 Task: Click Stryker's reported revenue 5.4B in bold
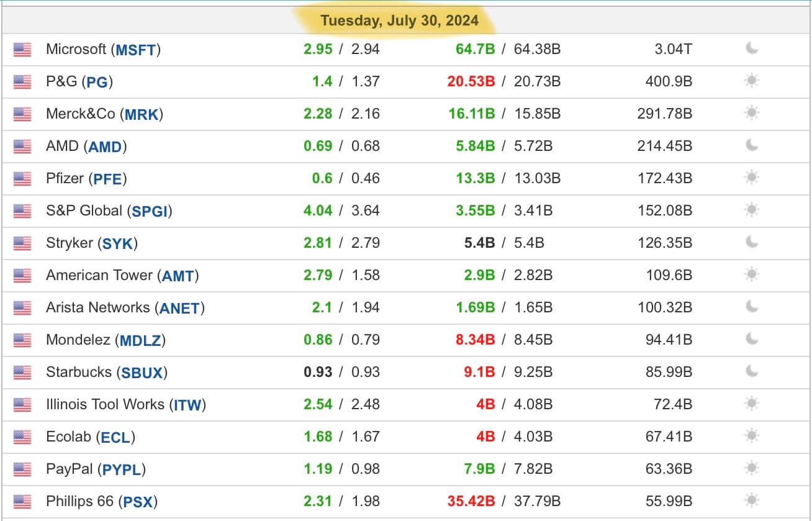coord(480,242)
